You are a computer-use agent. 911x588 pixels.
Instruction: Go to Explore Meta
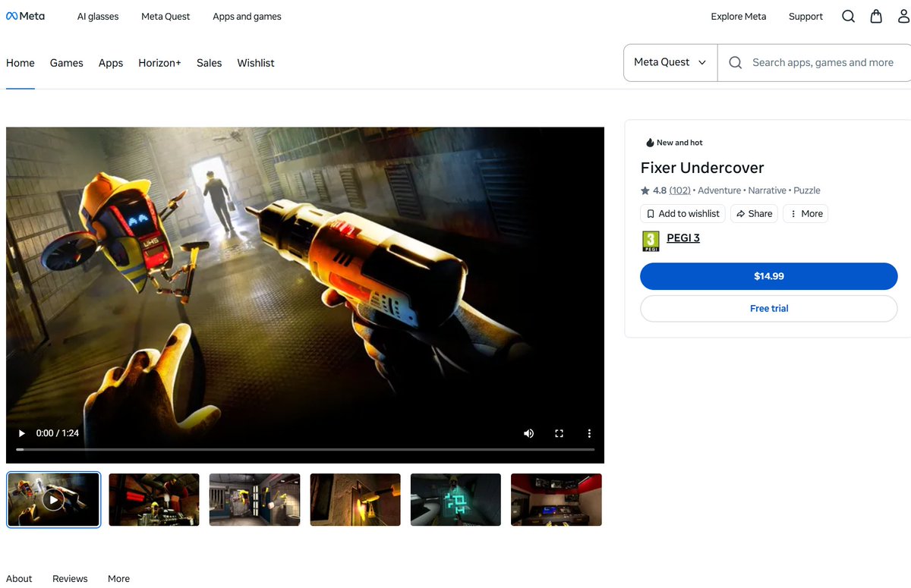(x=739, y=17)
